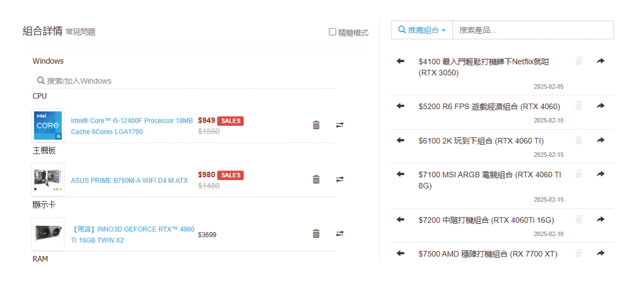Click swap icon for ASUS PRIME B760M-A
The image size is (644, 281).
click(x=340, y=180)
